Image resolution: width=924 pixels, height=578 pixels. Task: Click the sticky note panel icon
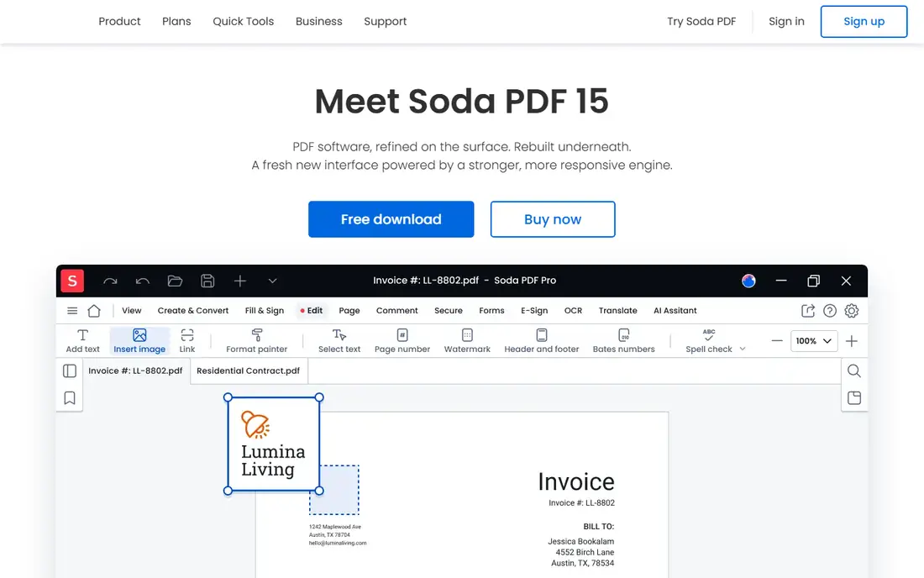[x=854, y=397]
